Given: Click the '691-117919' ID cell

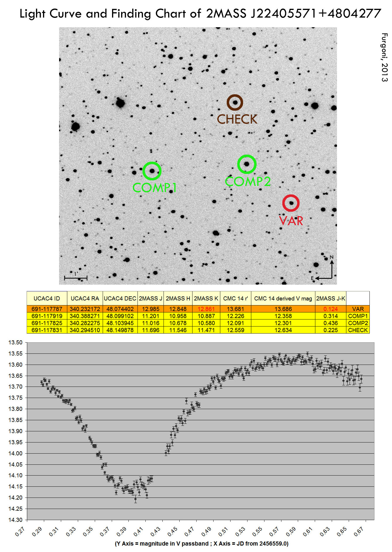Looking at the screenshot, I should (47, 316).
